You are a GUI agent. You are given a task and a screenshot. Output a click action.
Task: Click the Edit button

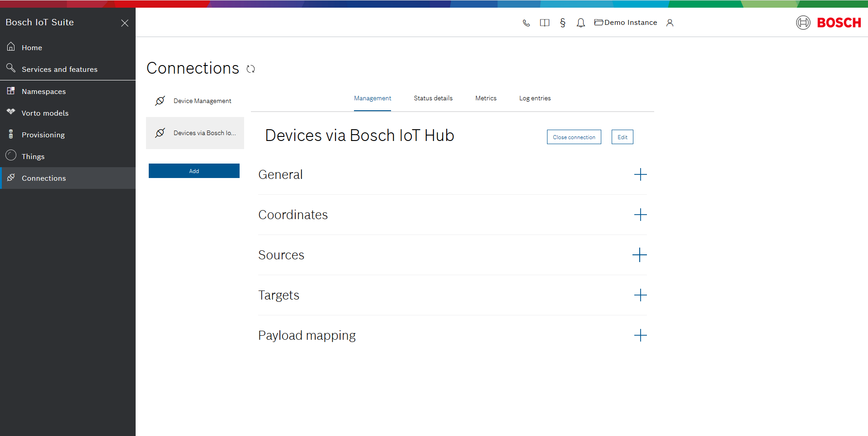coord(623,137)
